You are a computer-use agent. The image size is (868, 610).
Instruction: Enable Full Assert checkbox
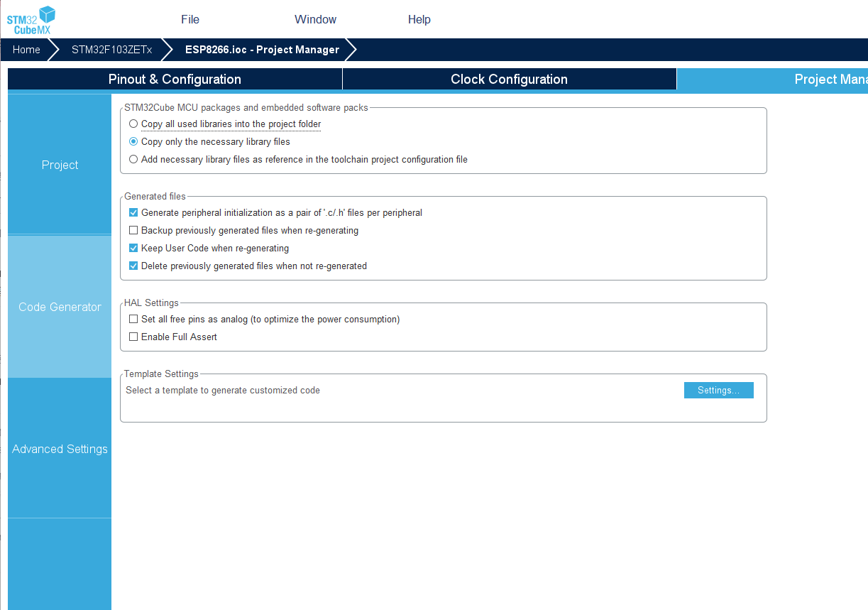[x=133, y=337]
